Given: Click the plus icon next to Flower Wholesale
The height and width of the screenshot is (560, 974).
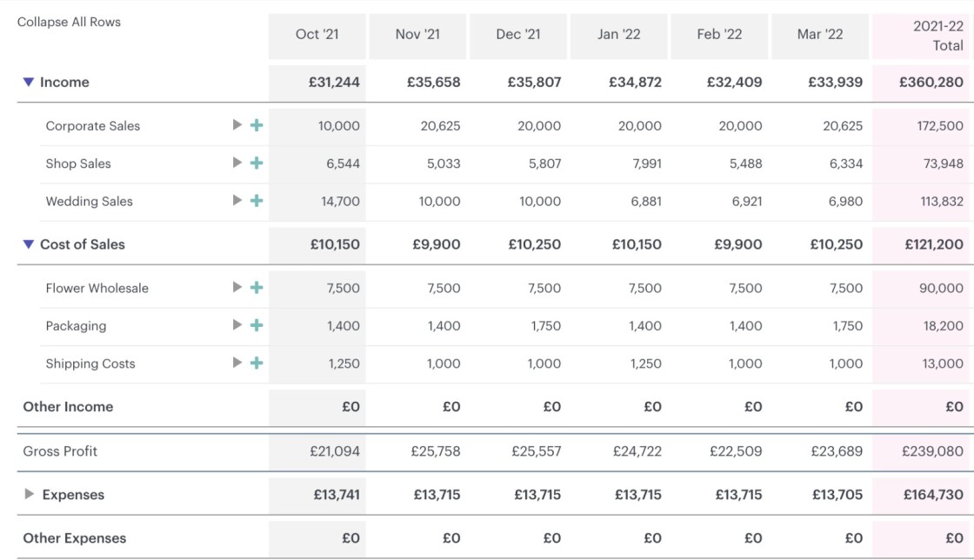Looking at the screenshot, I should coord(257,288).
